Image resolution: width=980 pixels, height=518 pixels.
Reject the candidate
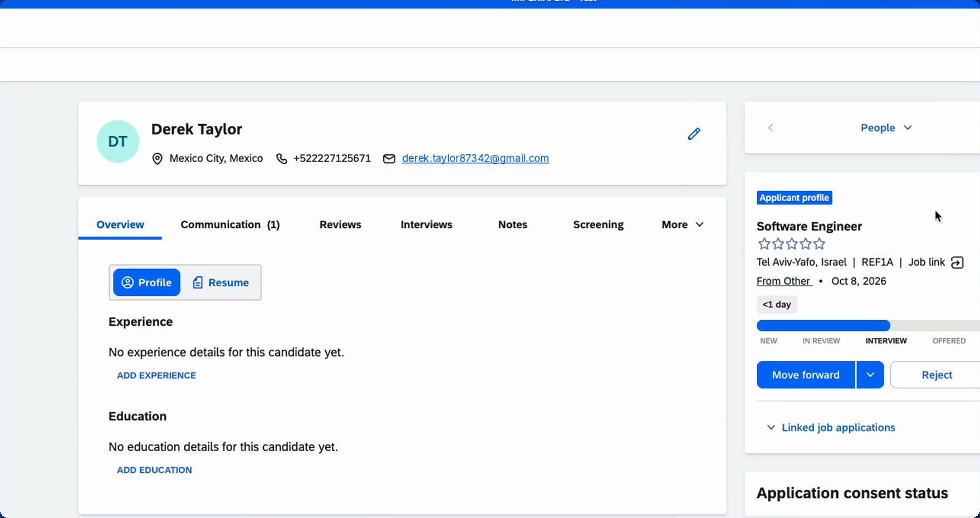click(x=937, y=375)
